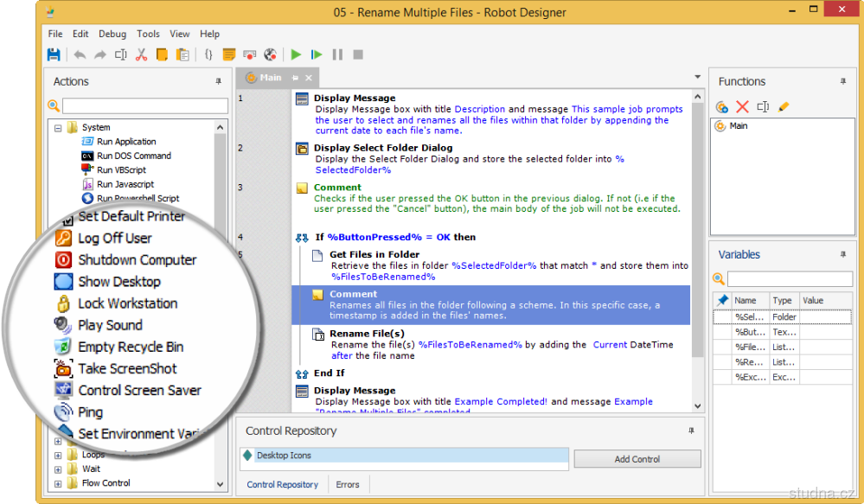Click pin column header in Variables table

[723, 300]
